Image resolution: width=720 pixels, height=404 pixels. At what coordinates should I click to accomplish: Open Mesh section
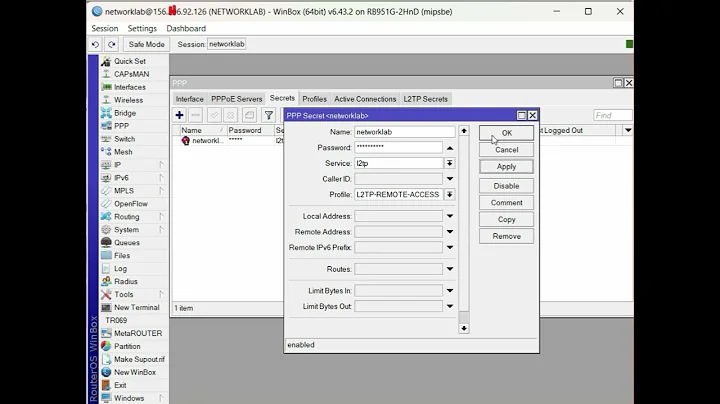pos(123,152)
